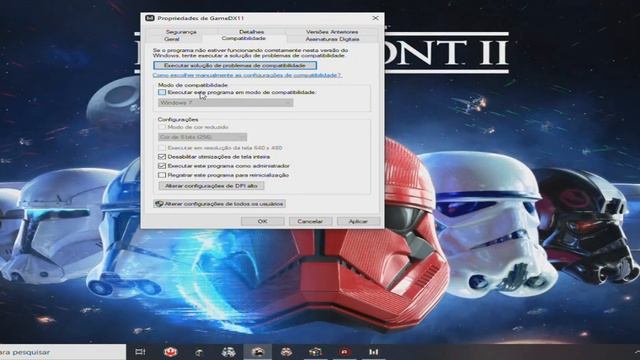The width and height of the screenshot is (640, 360).
Task: Click the Aplicar button
Action: 358,221
